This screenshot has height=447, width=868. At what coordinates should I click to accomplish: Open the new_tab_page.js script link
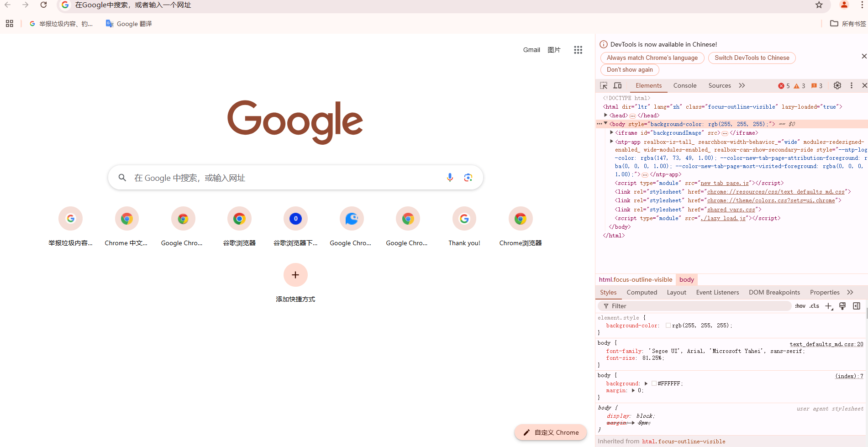pos(725,183)
